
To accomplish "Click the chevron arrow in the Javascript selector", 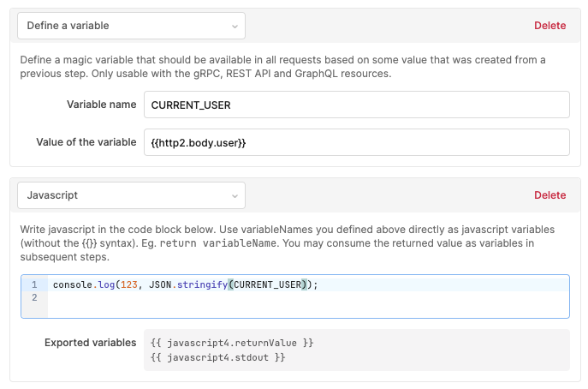I will tap(235, 196).
